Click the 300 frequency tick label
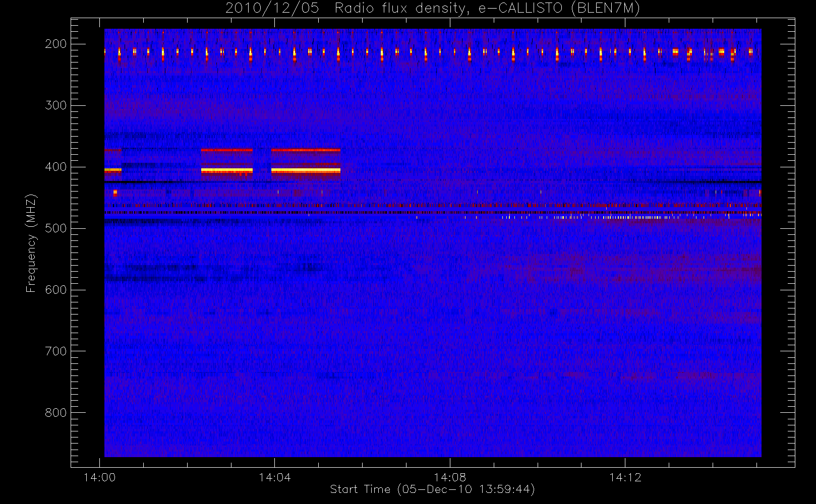This screenshot has height=504, width=816. 56,105
